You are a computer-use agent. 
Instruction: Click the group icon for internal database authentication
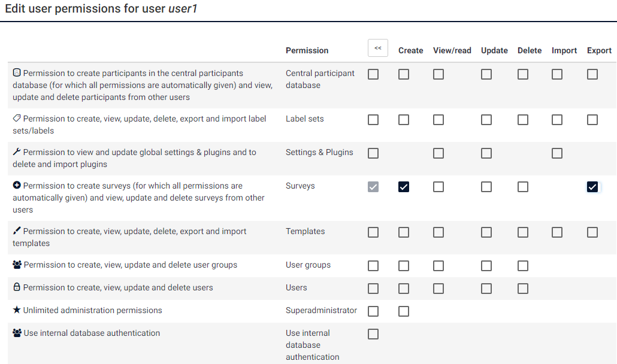(x=17, y=333)
